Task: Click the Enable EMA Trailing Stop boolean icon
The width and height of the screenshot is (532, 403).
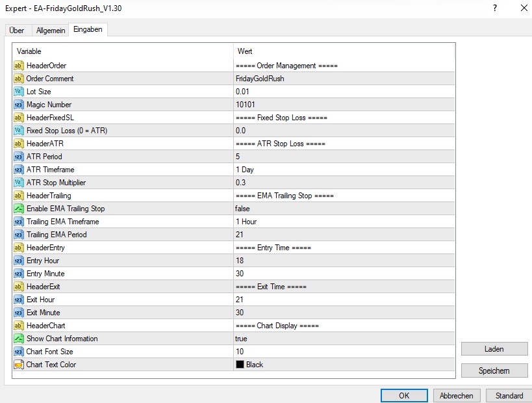Action: point(18,209)
